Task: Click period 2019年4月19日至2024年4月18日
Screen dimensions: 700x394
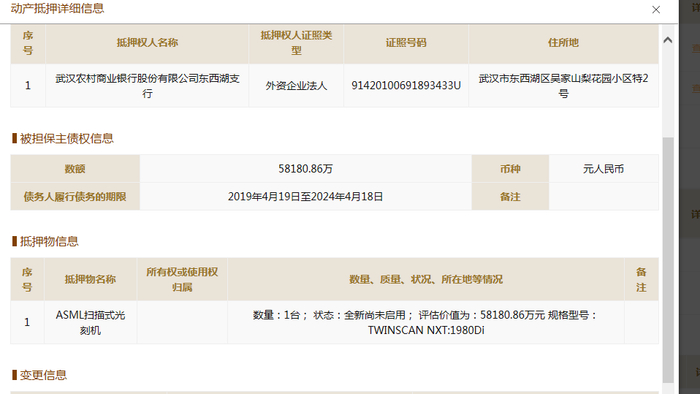Action: pyautogui.click(x=306, y=196)
